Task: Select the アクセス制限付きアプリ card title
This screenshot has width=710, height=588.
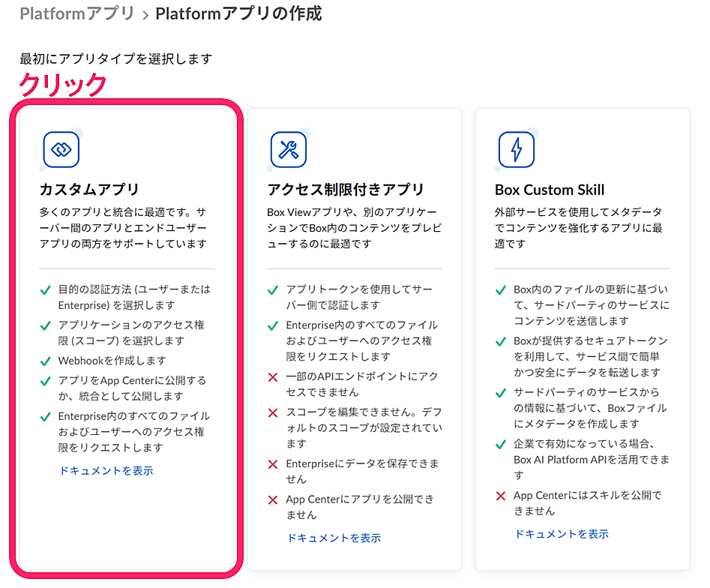Action: click(x=346, y=189)
